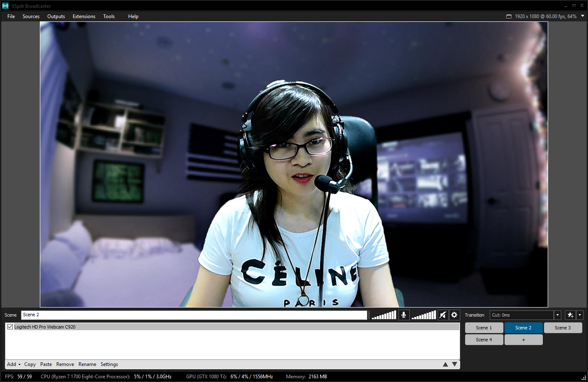Open dropdown arrow beside the transition star
Viewport: 588px width, 382px height.
pyautogui.click(x=580, y=315)
